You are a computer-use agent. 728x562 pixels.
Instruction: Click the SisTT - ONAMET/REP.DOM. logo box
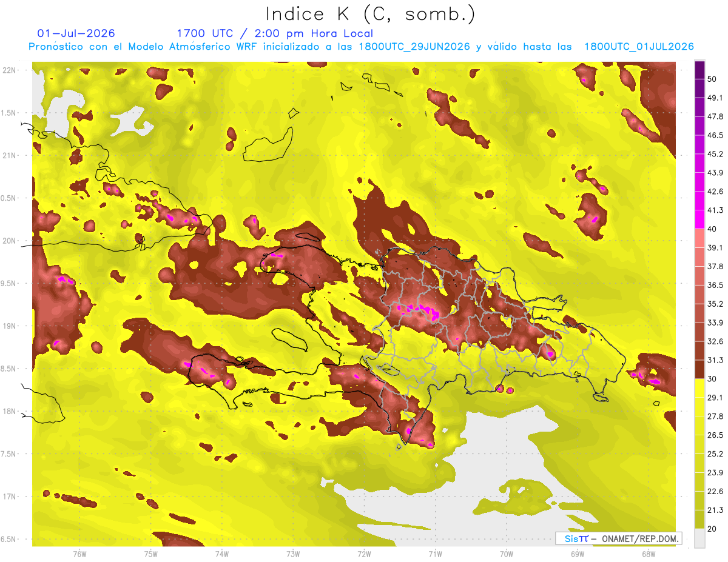[x=618, y=538]
